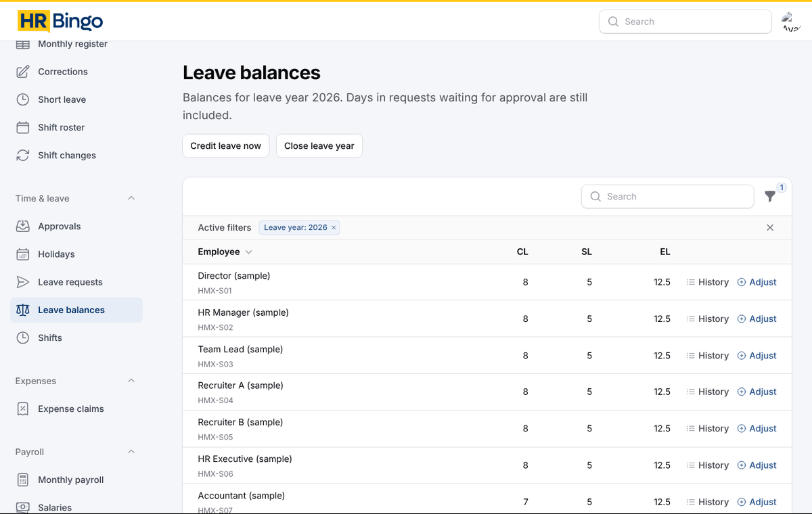Collapse the Expenses section

click(x=131, y=381)
